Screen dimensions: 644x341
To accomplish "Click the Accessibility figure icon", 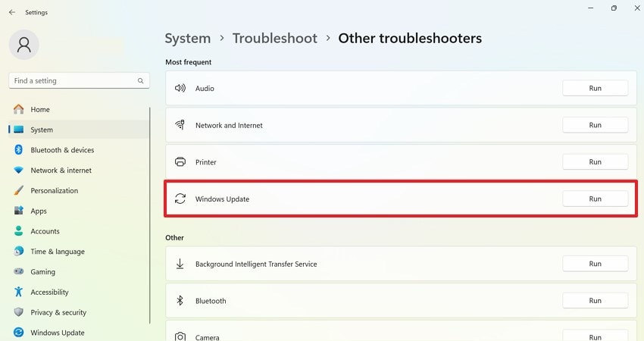I will [x=18, y=292].
